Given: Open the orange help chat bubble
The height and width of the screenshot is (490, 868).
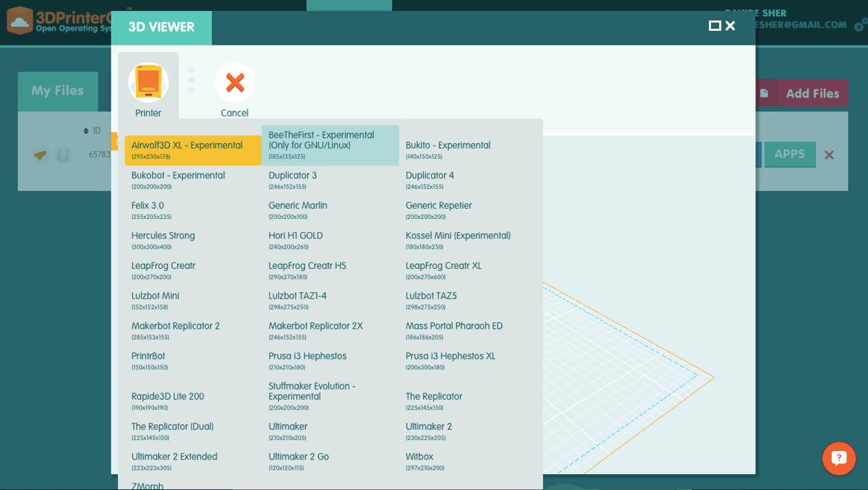Looking at the screenshot, I should [839, 458].
